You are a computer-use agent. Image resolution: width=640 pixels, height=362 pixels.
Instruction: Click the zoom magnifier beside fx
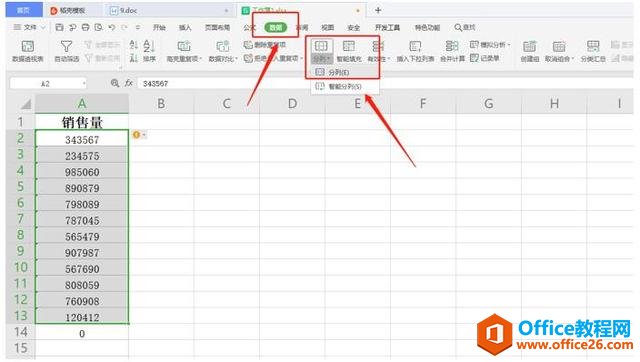pyautogui.click(x=115, y=83)
